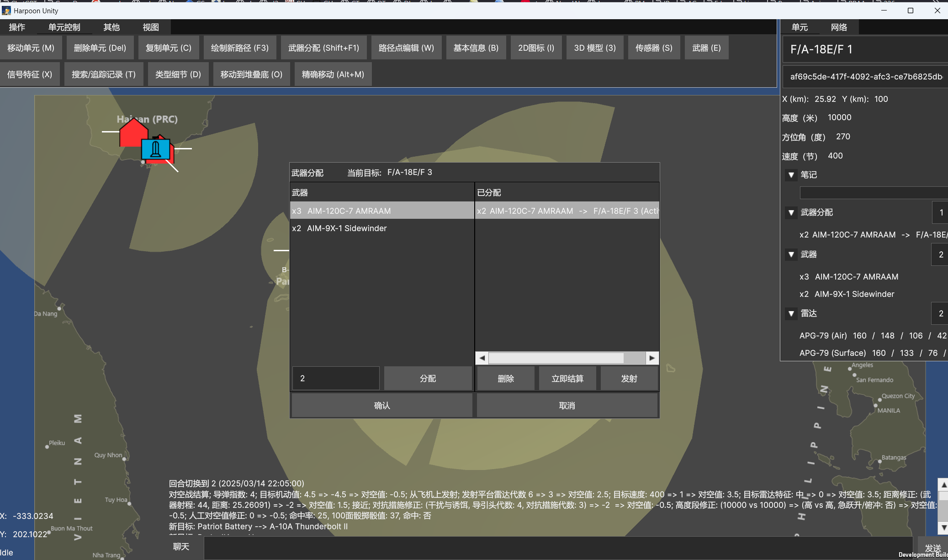Click the 发射 button
948x560 pixels.
pyautogui.click(x=629, y=379)
